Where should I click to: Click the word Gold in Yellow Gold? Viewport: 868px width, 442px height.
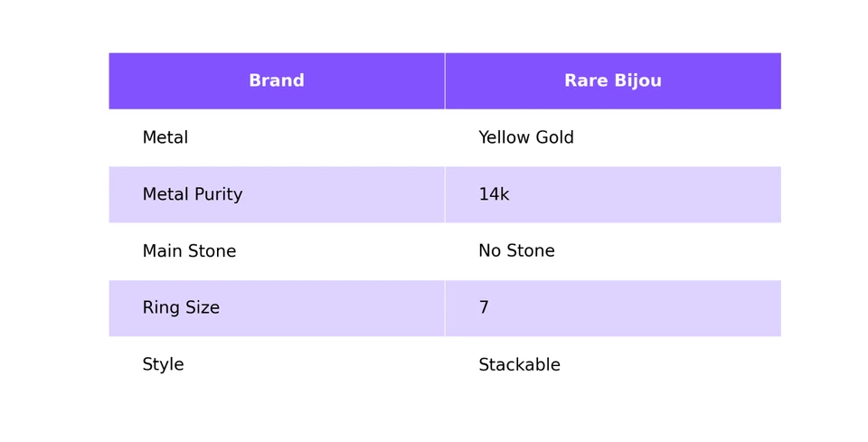(552, 138)
